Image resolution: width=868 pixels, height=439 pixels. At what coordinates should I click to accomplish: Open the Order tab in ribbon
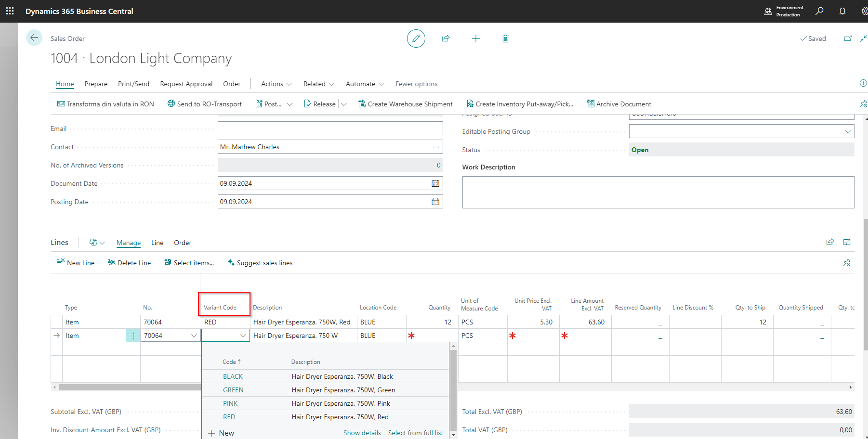pos(232,84)
